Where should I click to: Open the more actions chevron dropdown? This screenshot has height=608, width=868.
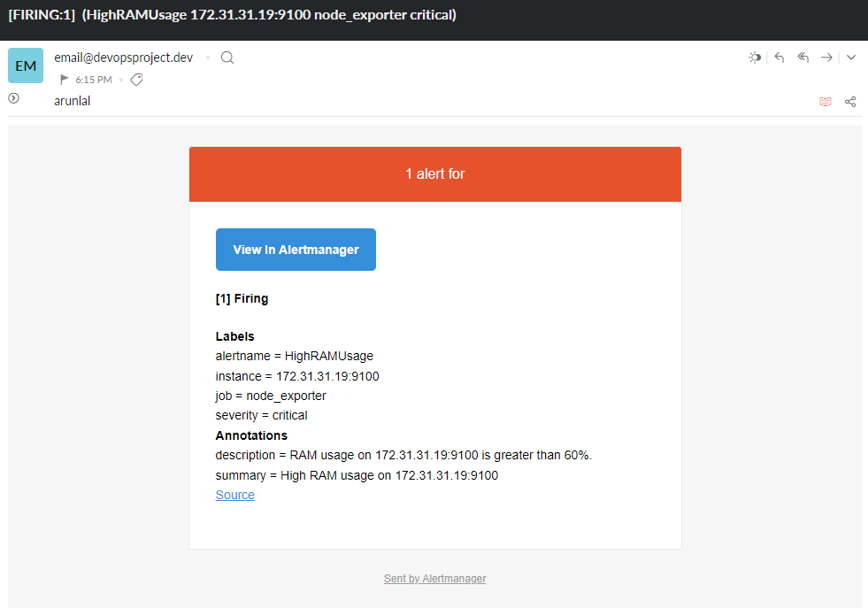850,57
